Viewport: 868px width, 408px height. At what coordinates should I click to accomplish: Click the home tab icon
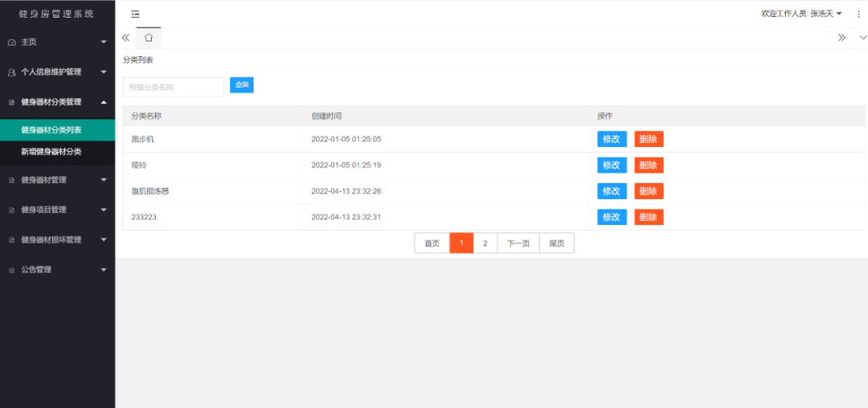click(149, 38)
